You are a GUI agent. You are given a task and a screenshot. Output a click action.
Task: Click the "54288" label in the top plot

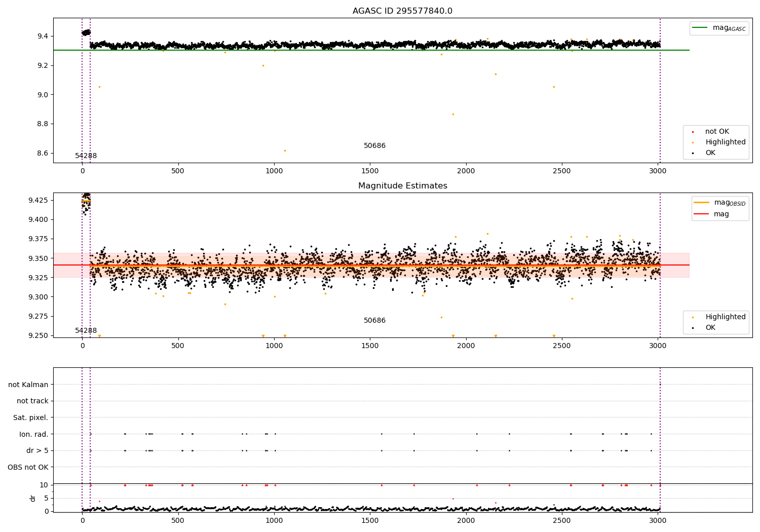pos(86,156)
